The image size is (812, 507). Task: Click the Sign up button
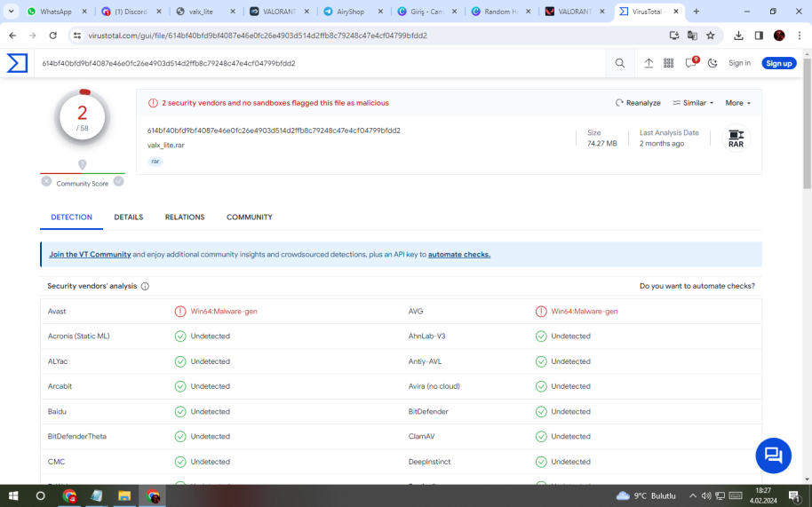[778, 63]
